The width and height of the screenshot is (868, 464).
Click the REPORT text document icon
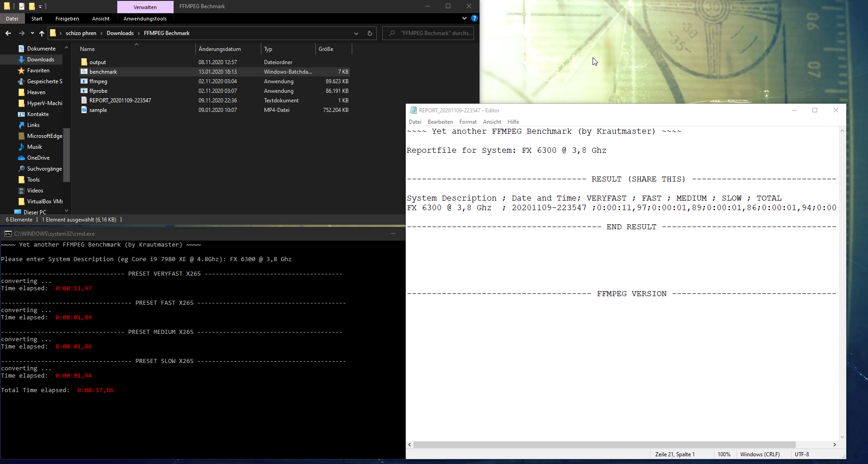click(x=84, y=100)
